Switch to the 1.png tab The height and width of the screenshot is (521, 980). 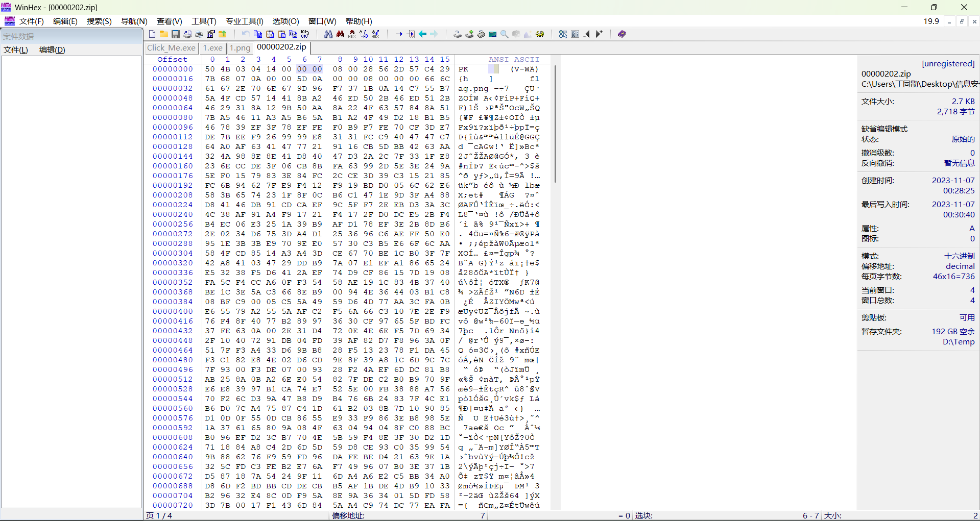click(240, 47)
